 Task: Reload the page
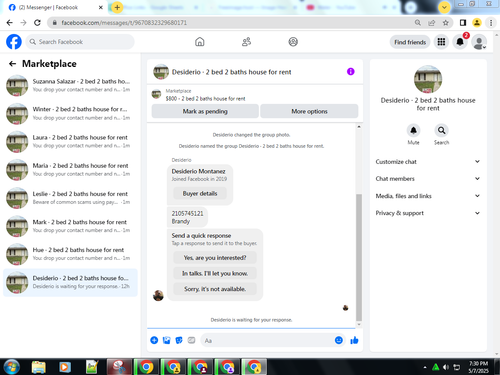point(37,23)
